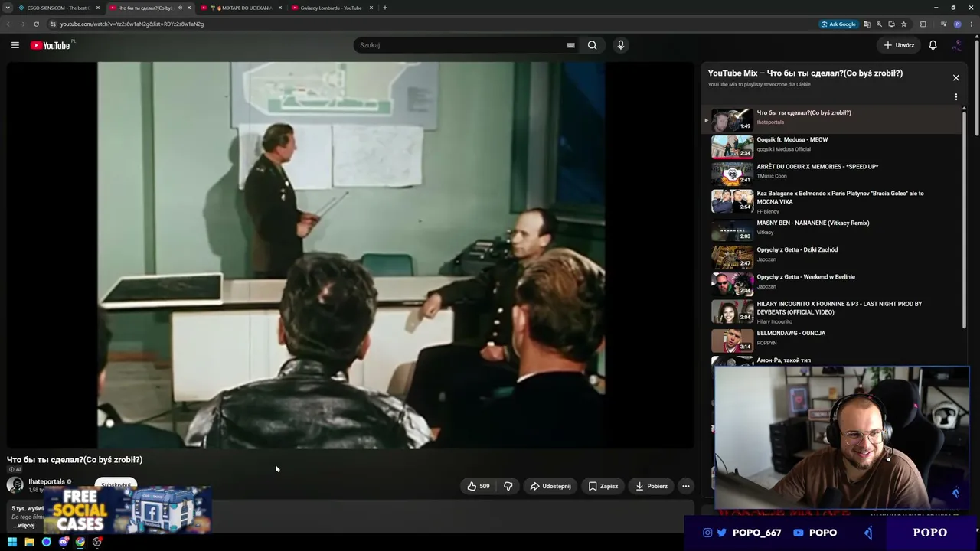Close the YouTube Mix playlist panel

[955, 77]
